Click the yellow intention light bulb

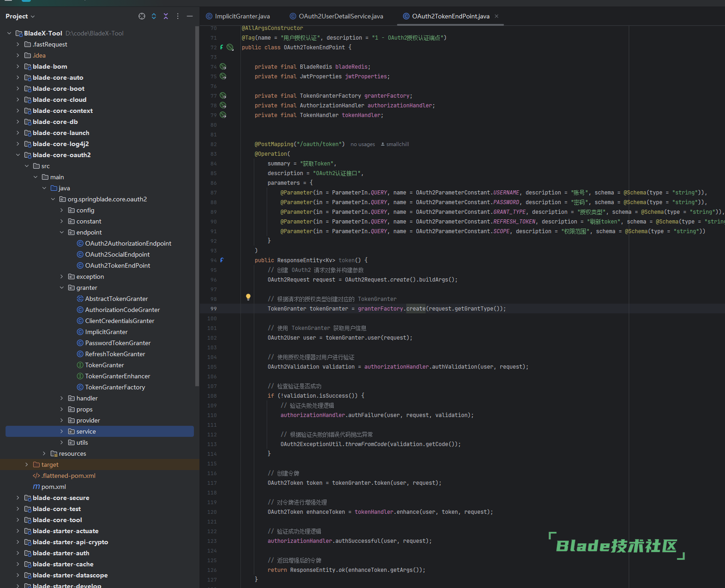point(248,297)
